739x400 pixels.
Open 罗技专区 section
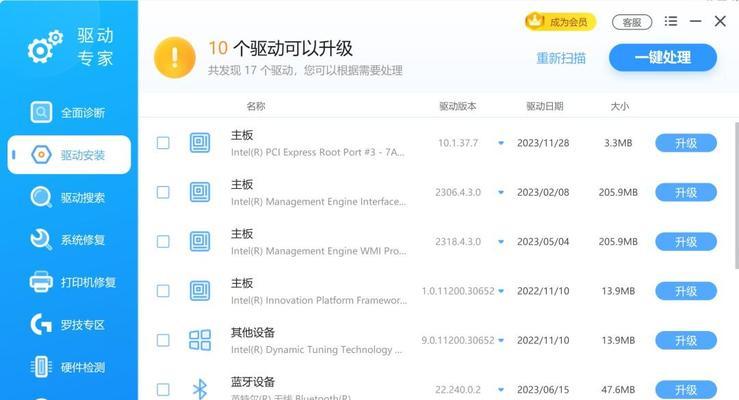pyautogui.click(x=69, y=324)
